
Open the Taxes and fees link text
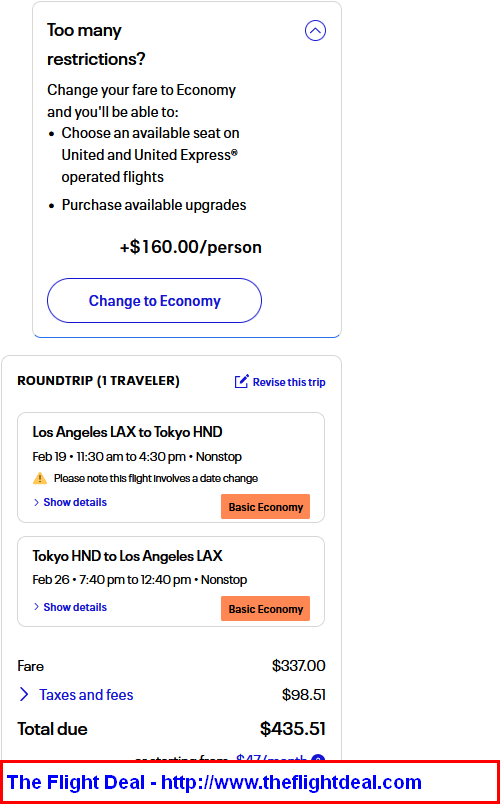86,695
